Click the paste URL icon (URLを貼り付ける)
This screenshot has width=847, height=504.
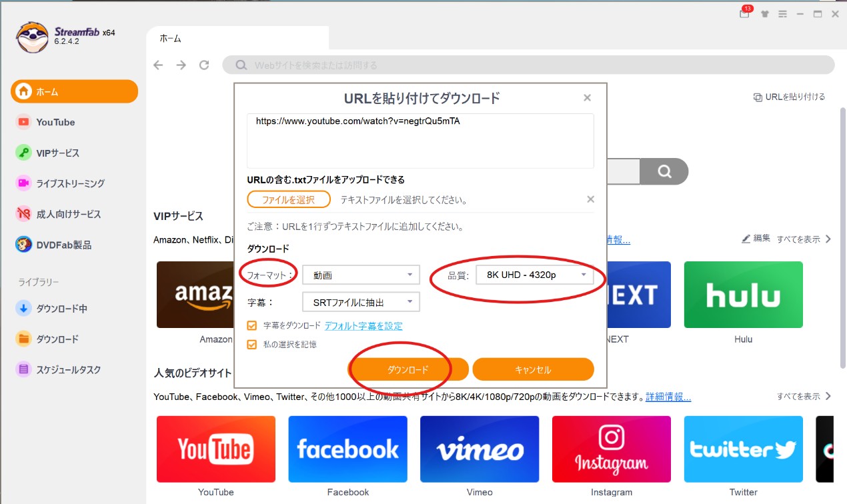click(x=758, y=97)
